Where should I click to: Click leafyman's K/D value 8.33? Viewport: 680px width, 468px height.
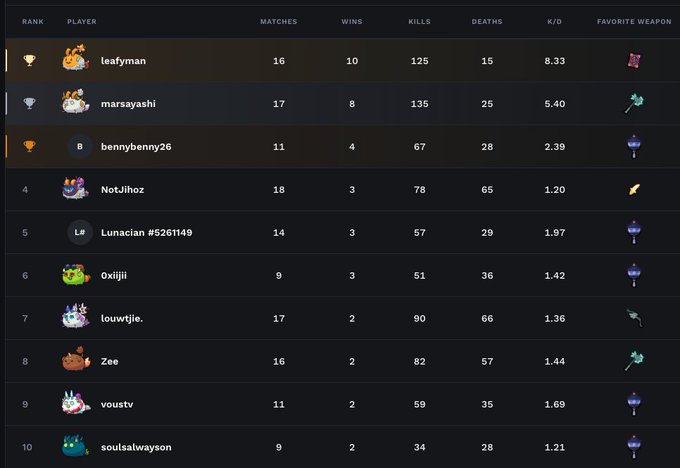555,61
